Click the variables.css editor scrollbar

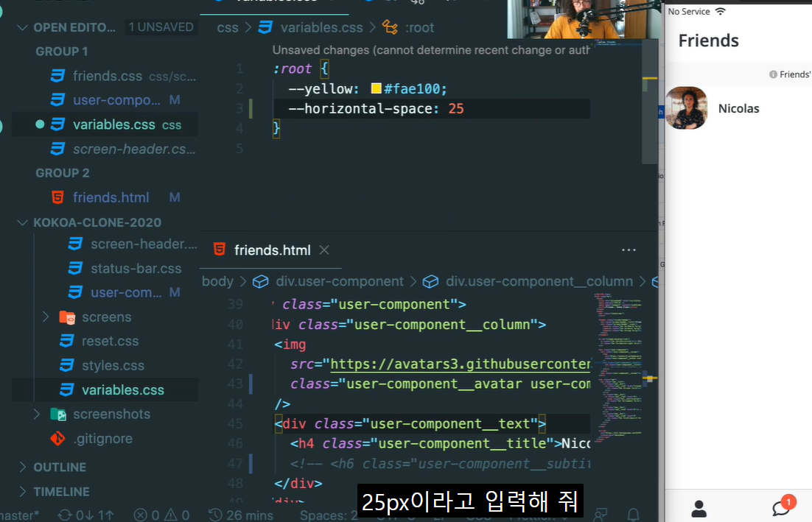649,102
